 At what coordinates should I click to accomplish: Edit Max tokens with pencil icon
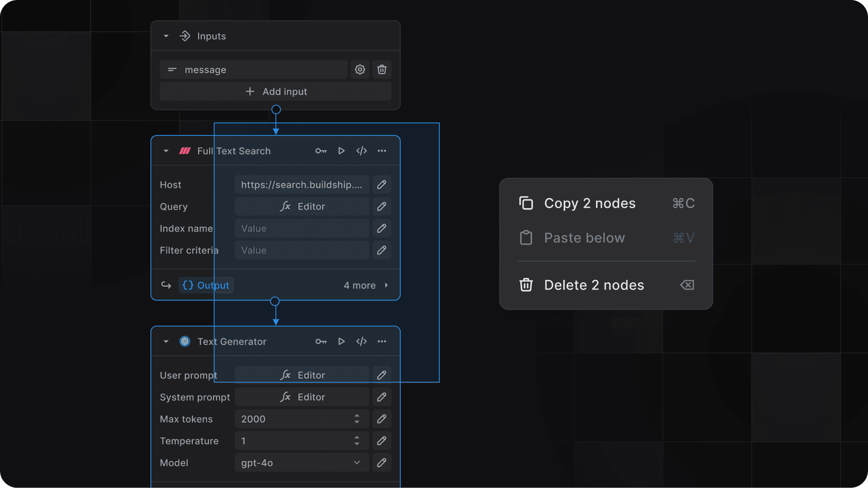point(382,419)
